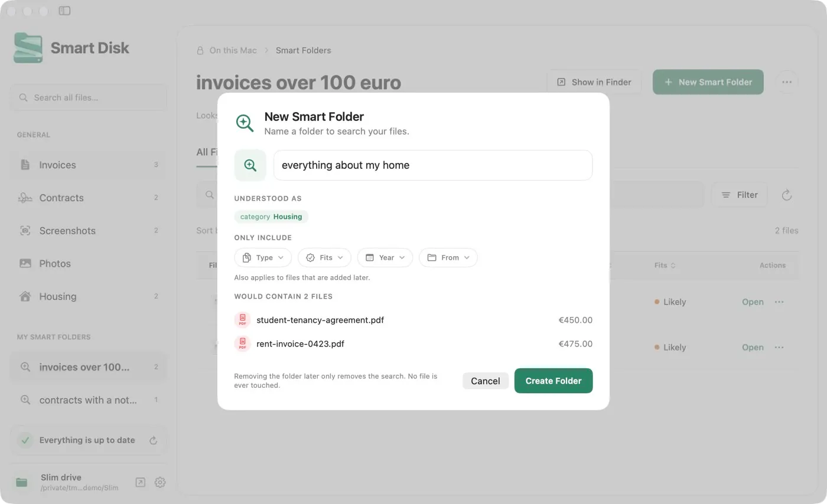Click the sidebar search magnifier icon

(x=24, y=97)
